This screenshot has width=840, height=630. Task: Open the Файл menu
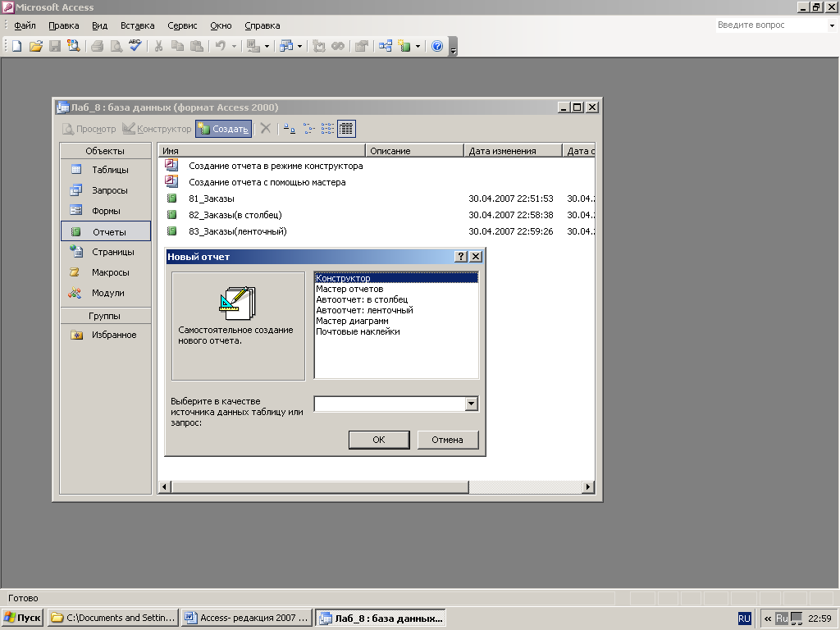pos(25,25)
